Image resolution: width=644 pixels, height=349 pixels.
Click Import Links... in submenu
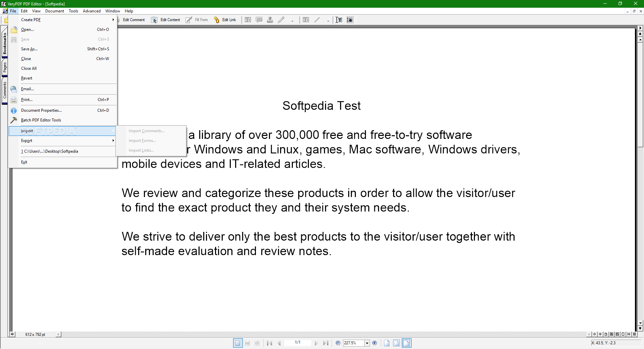point(151,150)
